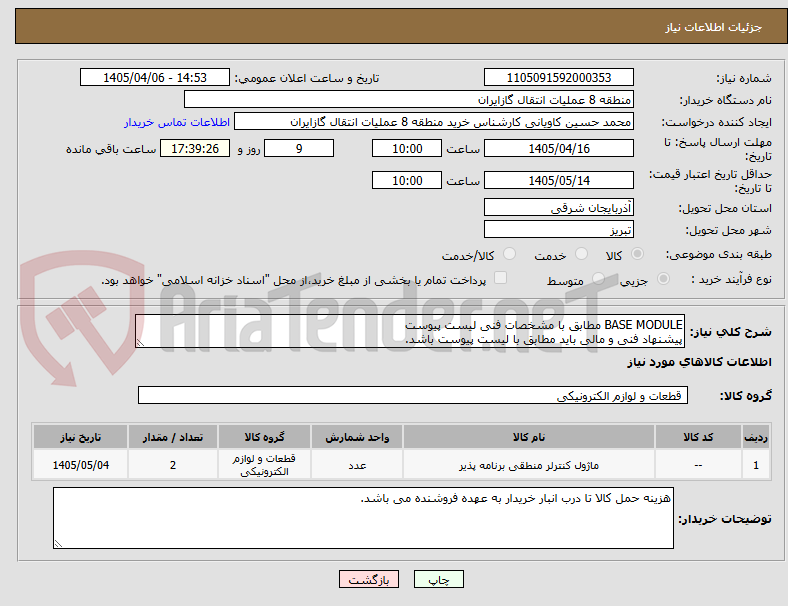This screenshot has width=788, height=606.
Task: Click the request creator name field
Action: tap(434, 122)
